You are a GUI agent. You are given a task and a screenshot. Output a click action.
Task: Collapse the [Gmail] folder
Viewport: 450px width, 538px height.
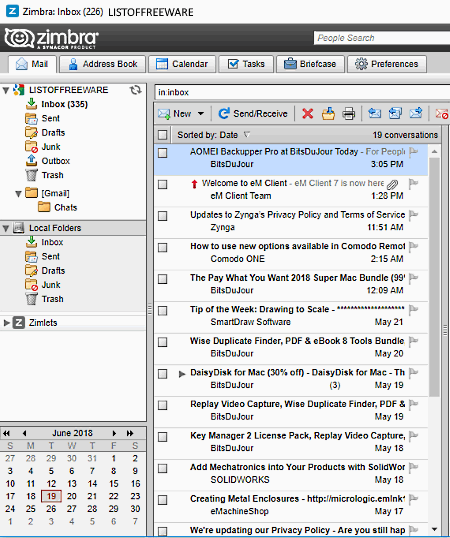coord(19,194)
